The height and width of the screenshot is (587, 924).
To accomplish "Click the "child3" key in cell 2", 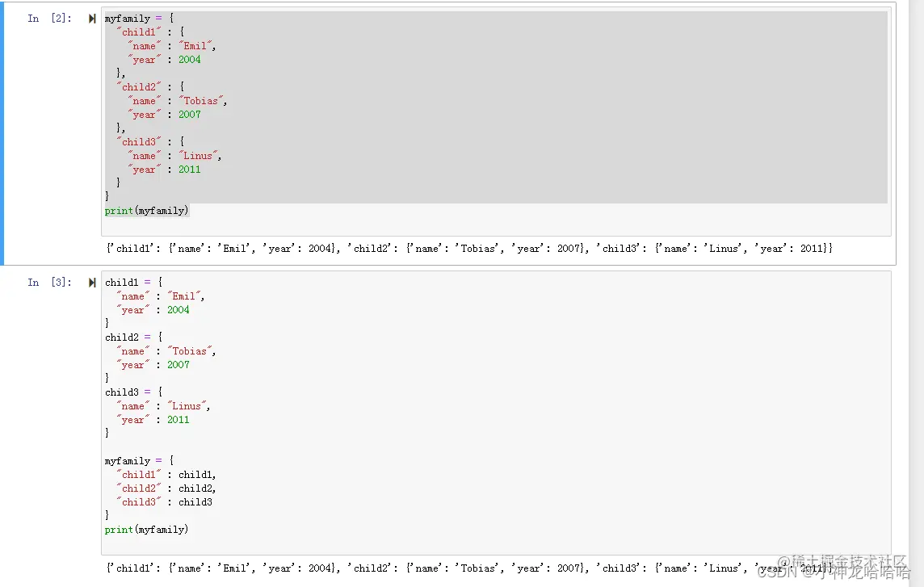I will (139, 142).
